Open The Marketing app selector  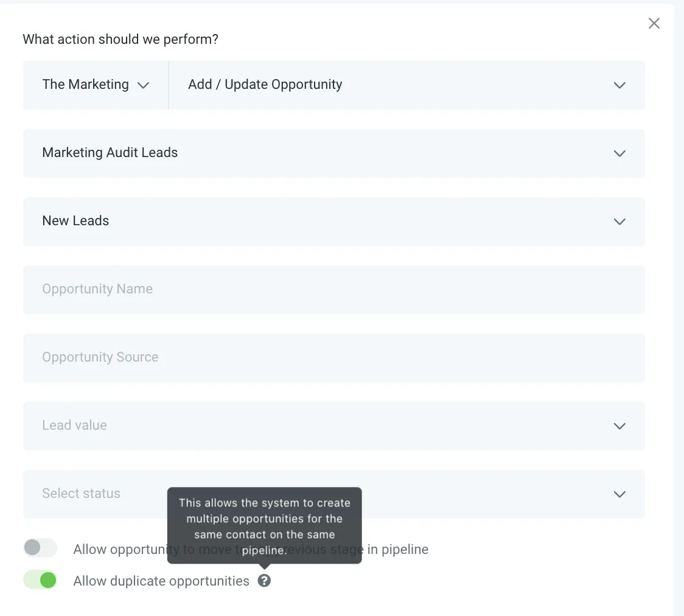(x=96, y=85)
